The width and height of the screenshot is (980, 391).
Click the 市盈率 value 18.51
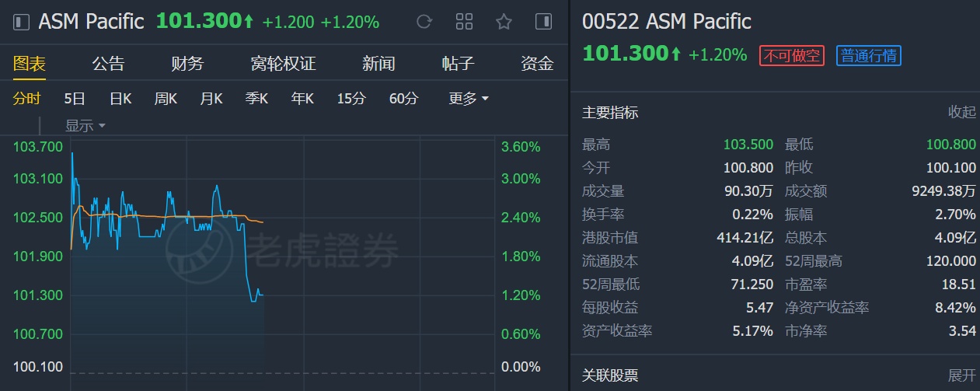pyautogui.click(x=959, y=285)
